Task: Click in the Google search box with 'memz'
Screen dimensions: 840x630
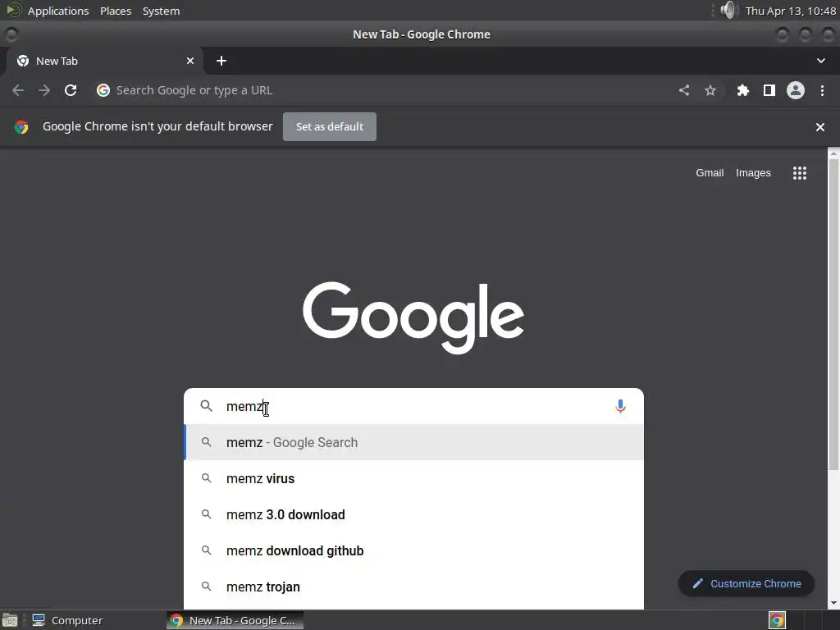Action: coord(415,407)
